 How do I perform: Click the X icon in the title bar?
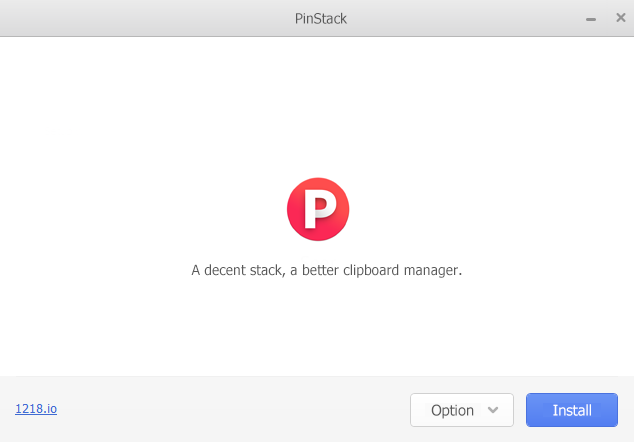coord(620,18)
